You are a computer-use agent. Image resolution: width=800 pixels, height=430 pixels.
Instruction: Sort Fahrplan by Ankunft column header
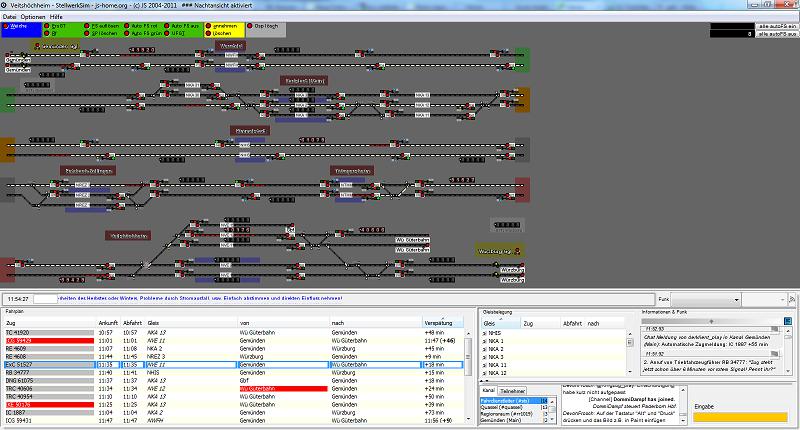click(108, 323)
